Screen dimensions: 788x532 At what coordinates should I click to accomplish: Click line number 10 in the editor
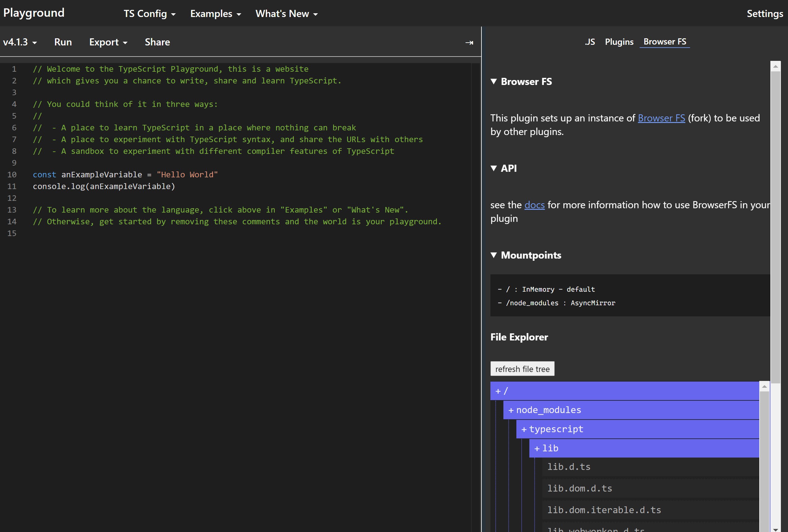(x=12, y=175)
